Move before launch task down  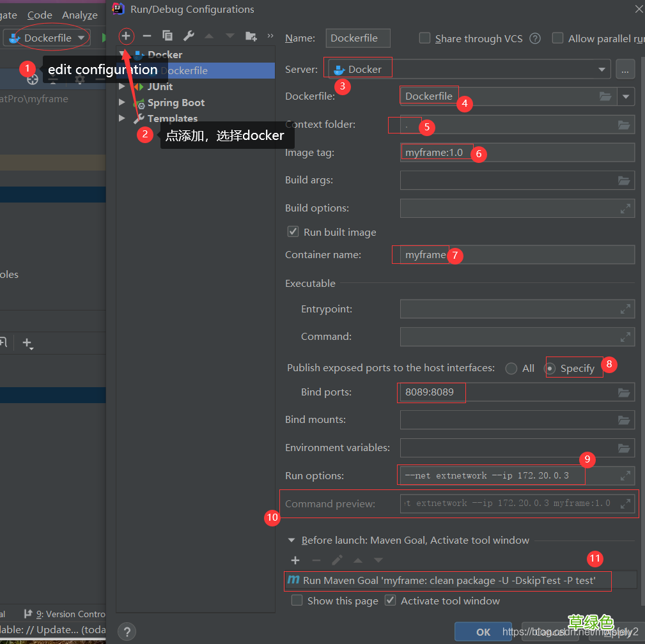coord(378,560)
